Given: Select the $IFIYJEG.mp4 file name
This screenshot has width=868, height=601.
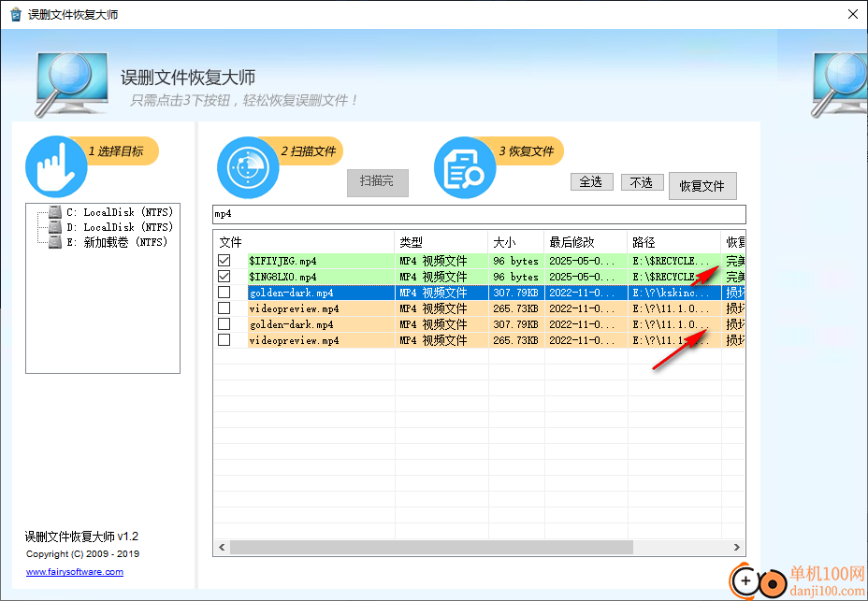Looking at the screenshot, I should [282, 261].
